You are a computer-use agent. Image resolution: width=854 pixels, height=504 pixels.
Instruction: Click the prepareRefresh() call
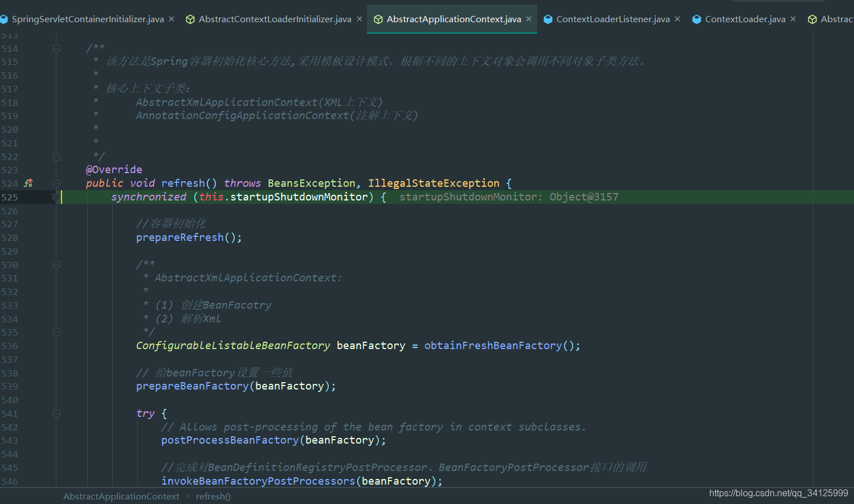click(189, 237)
